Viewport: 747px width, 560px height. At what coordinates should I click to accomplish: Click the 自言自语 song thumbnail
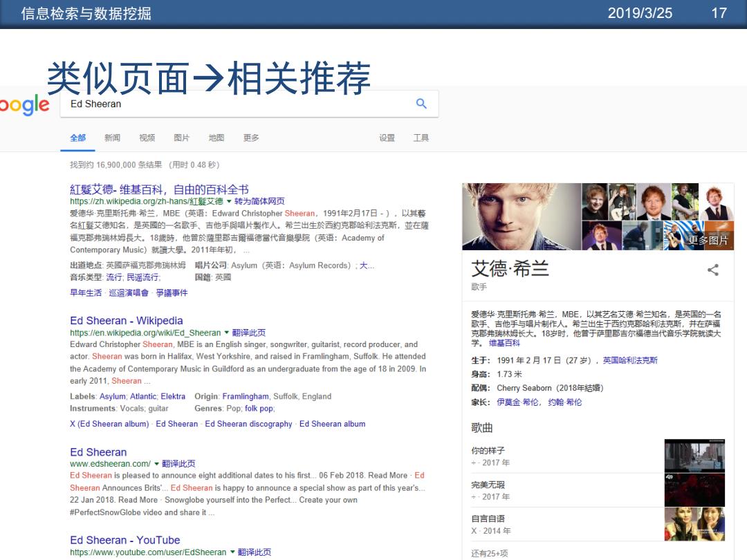pos(694,524)
